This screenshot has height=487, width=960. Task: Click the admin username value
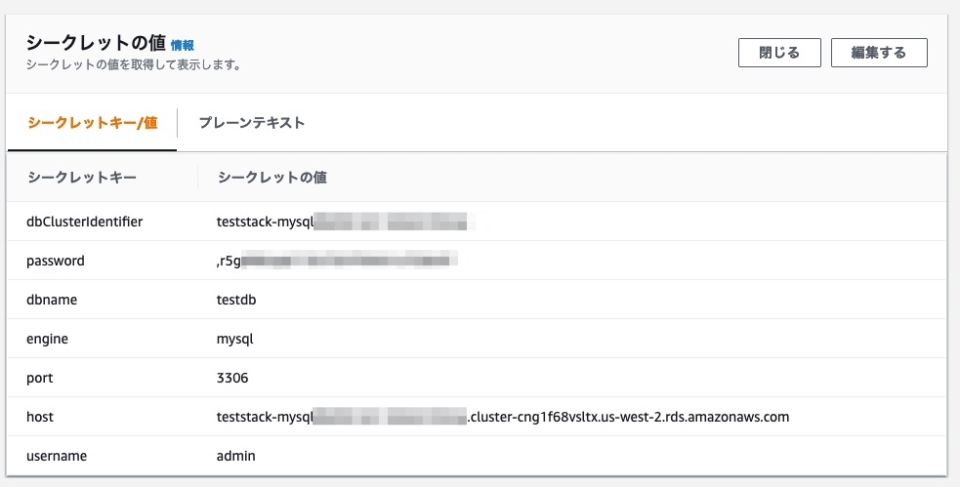pyautogui.click(x=236, y=456)
